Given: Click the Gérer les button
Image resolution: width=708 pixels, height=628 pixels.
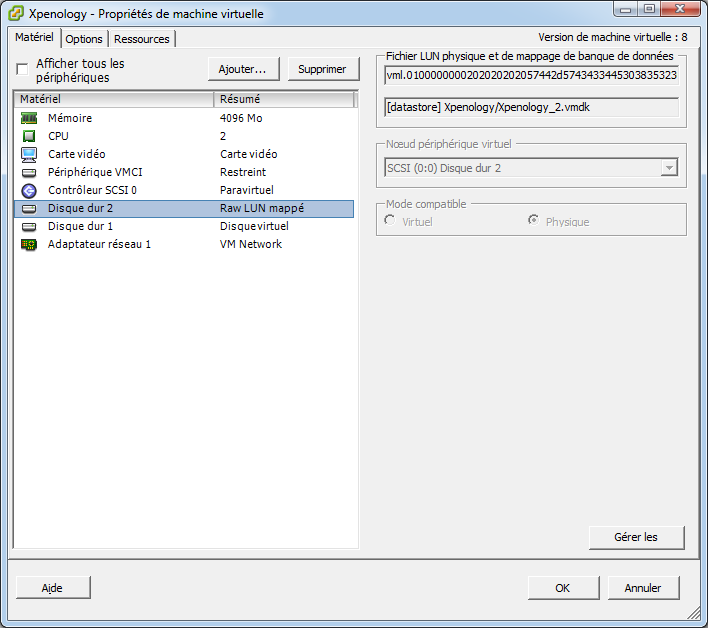Looking at the screenshot, I should [x=636, y=537].
